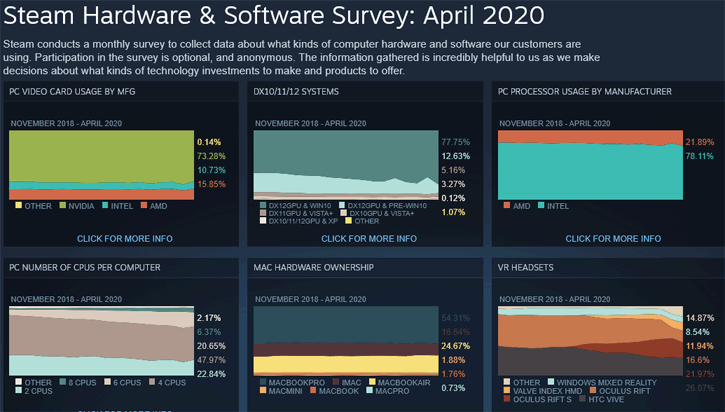The height and width of the screenshot is (412, 725).
Task: Click the VALVE INDEX HMD legend swatch
Action: coord(506,391)
